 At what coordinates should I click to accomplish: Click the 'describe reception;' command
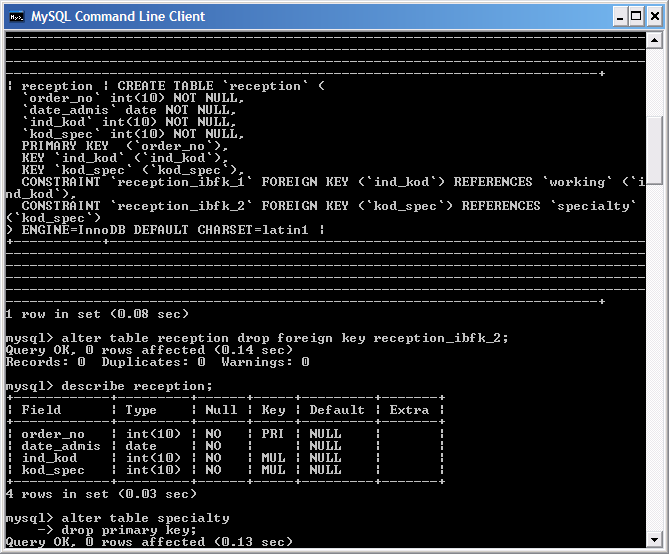(137, 386)
